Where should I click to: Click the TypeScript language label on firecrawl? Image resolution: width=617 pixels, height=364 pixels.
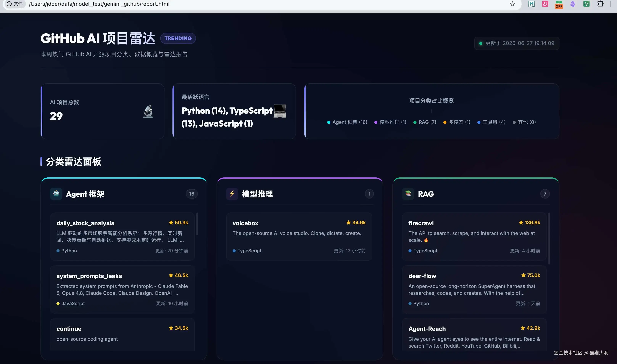(425, 251)
